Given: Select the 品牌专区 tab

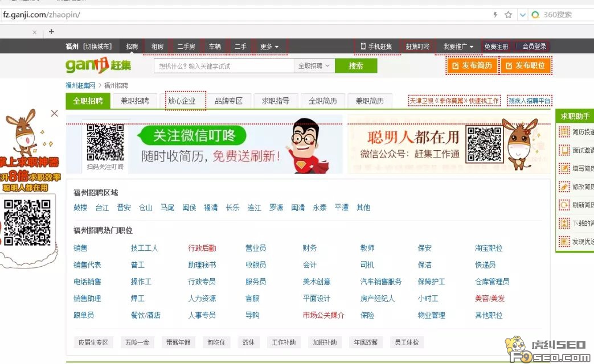Looking at the screenshot, I should point(230,101).
